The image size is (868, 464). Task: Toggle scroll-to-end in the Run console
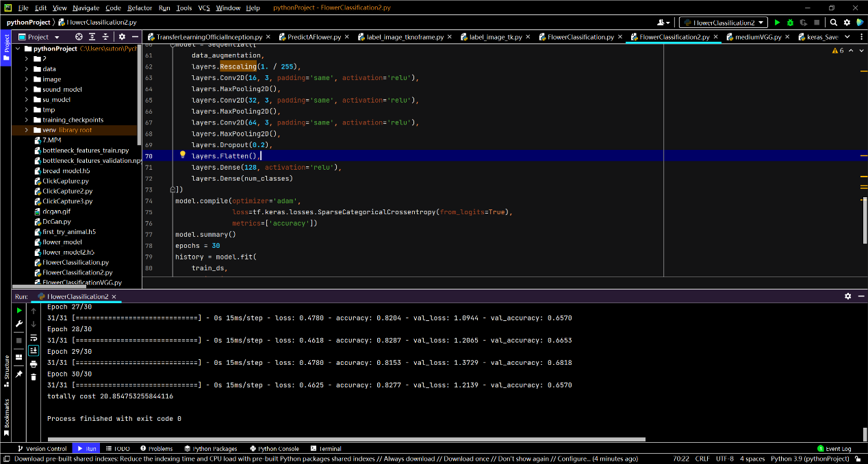pyautogui.click(x=33, y=350)
